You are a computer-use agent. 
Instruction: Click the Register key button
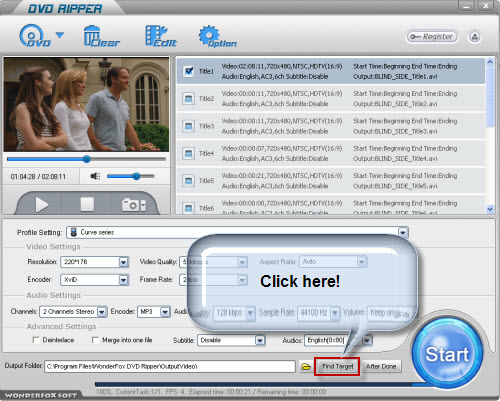pos(432,37)
